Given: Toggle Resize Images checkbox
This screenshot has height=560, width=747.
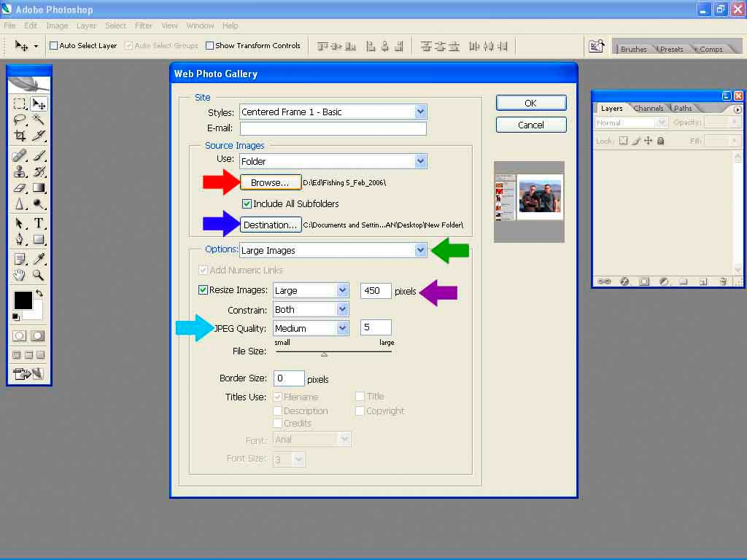Looking at the screenshot, I should click(x=203, y=290).
